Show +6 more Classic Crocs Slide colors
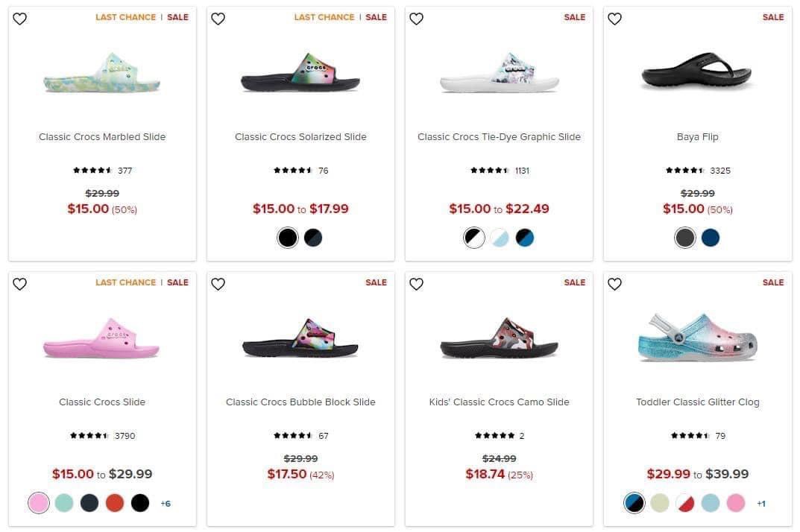 [166, 504]
